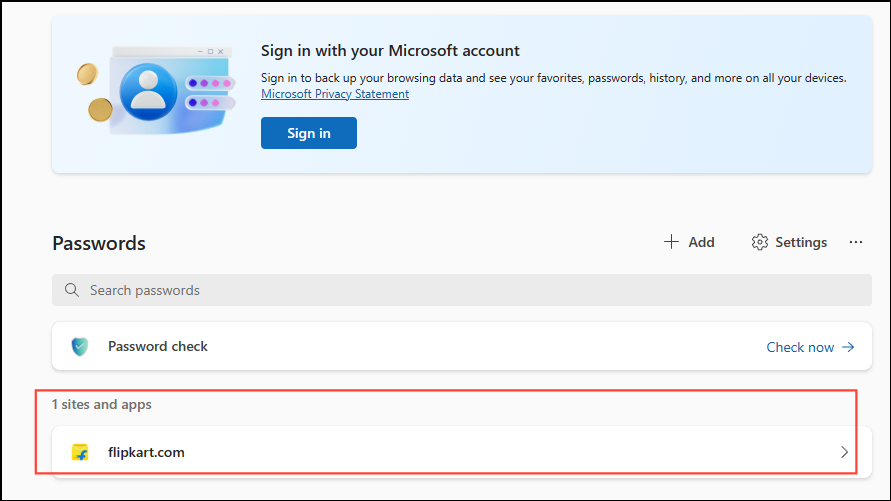891x501 pixels.
Task: Focus the Search passwords field
Action: [x=461, y=290]
